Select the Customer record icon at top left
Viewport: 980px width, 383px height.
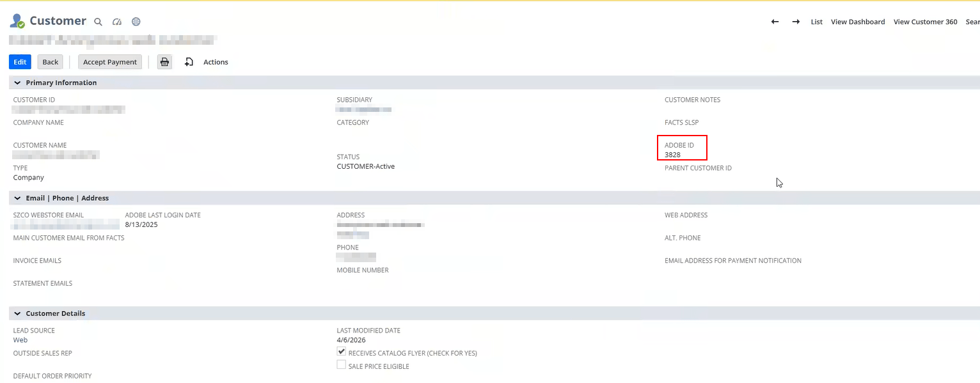[16, 20]
